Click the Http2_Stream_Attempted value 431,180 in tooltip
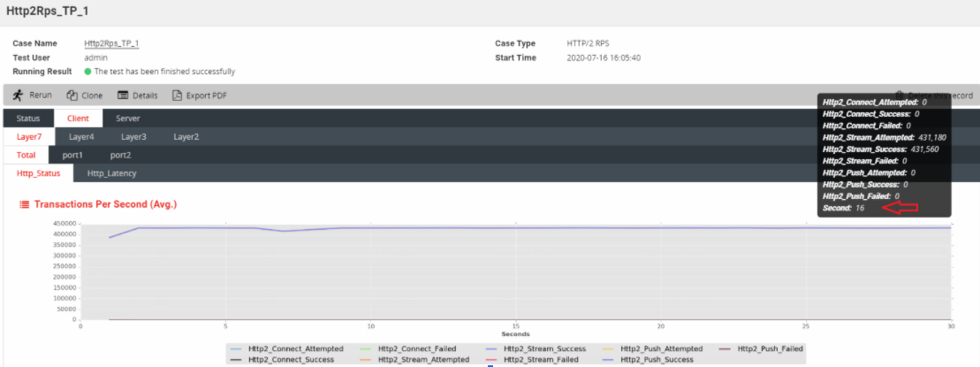The height and width of the screenshot is (367, 980). click(932, 138)
